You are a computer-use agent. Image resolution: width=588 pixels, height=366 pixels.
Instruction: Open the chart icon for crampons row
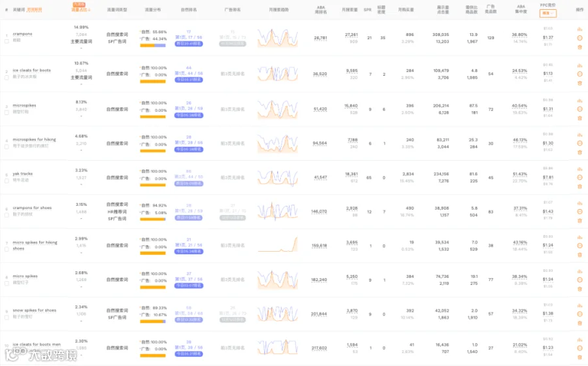[x=580, y=29]
